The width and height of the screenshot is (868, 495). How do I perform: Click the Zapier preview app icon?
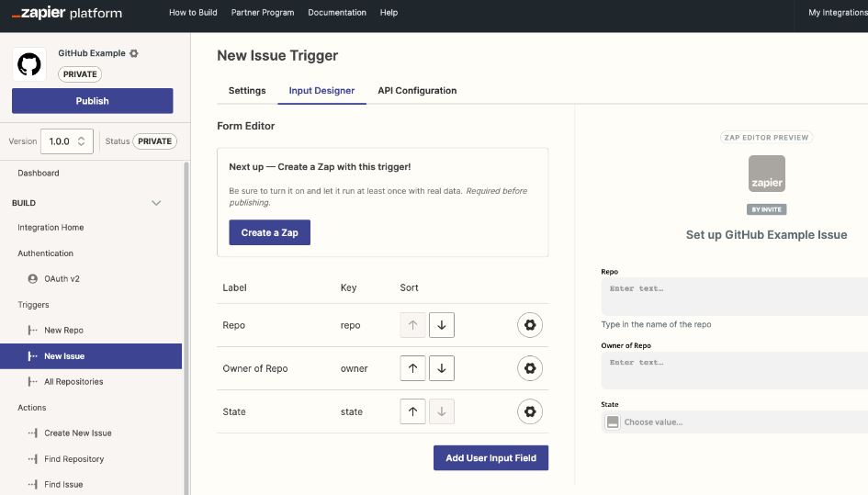767,174
